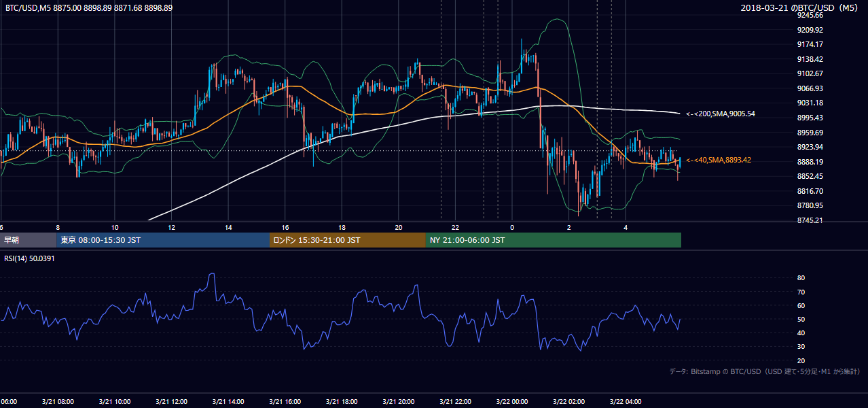This screenshot has width=868, height=408.
Task: Click the RSI scale 80 label
Action: tap(801, 278)
